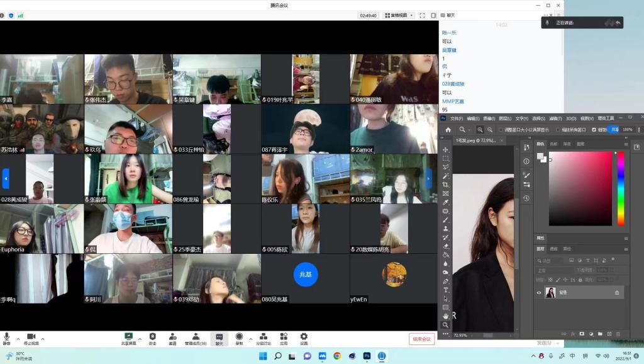Click the delete layer trash icon

click(x=618, y=333)
